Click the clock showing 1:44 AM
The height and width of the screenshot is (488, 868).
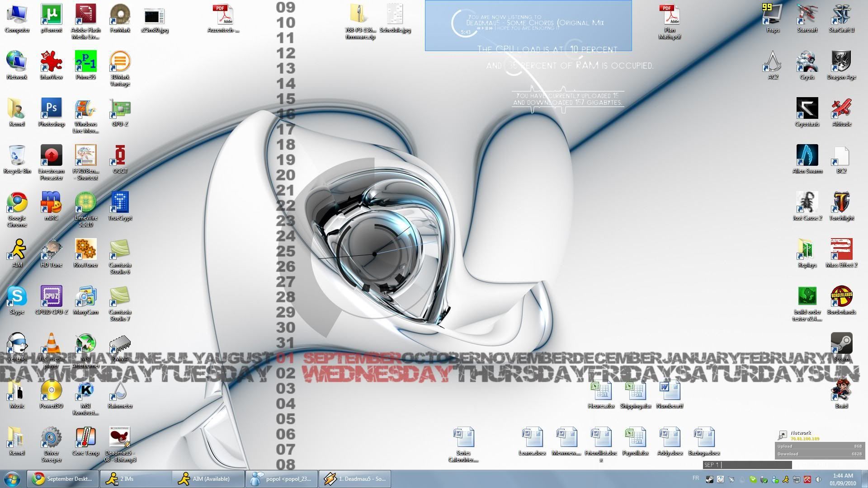pyautogui.click(x=842, y=479)
